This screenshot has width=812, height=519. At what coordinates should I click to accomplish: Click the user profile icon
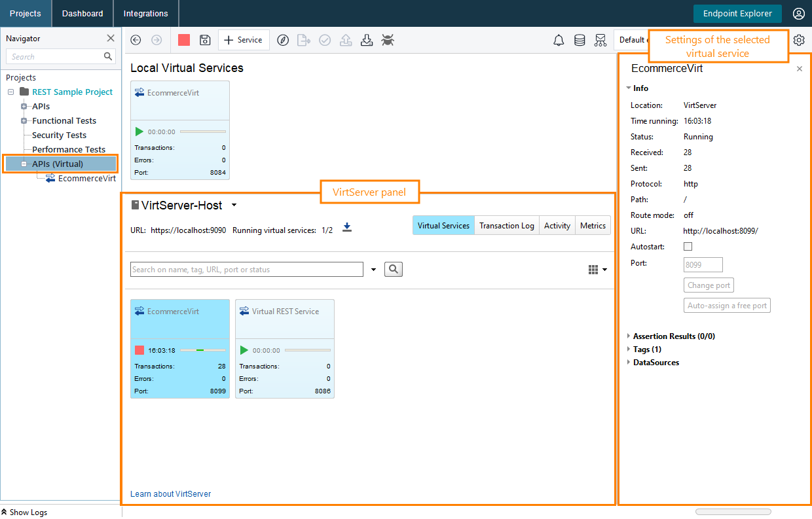tap(798, 13)
